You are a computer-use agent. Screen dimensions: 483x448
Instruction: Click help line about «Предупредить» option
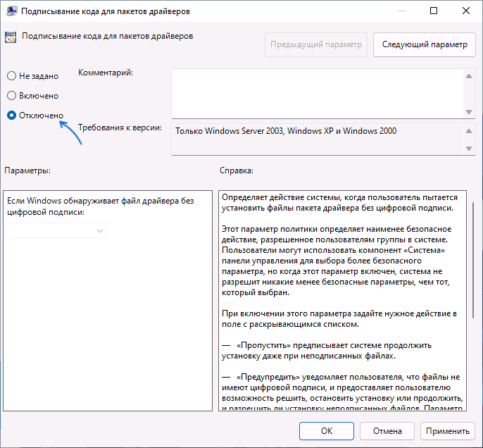(x=342, y=392)
